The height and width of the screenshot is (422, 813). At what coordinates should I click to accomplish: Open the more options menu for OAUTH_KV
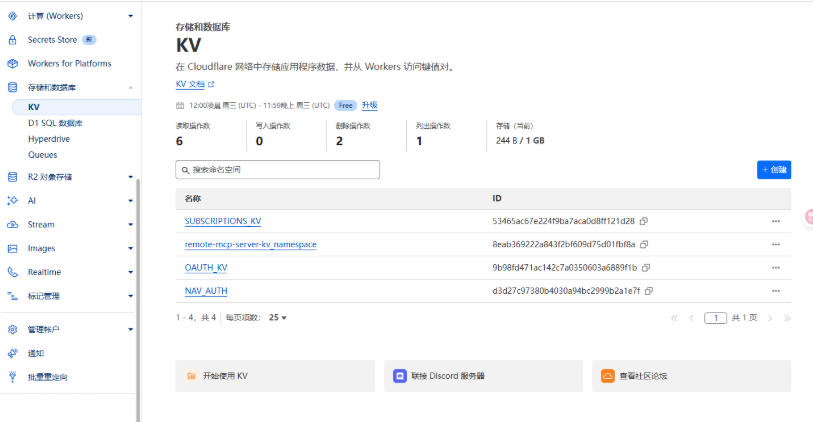776,268
